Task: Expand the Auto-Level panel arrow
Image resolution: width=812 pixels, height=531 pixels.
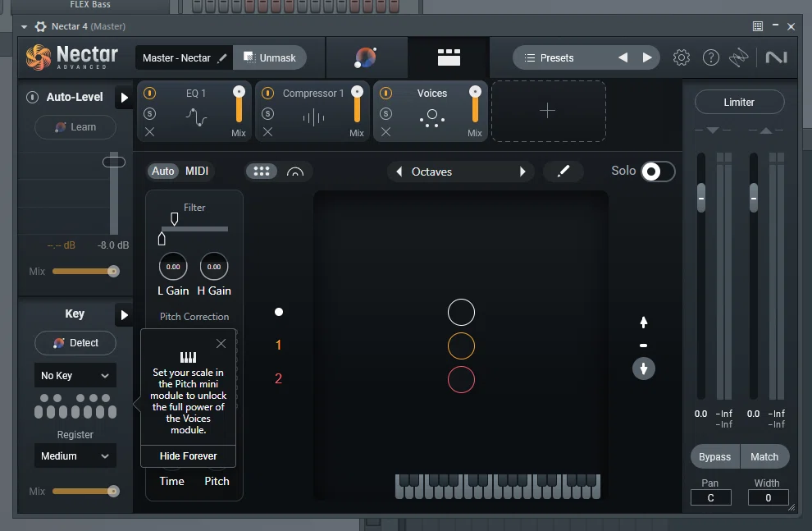Action: click(125, 98)
